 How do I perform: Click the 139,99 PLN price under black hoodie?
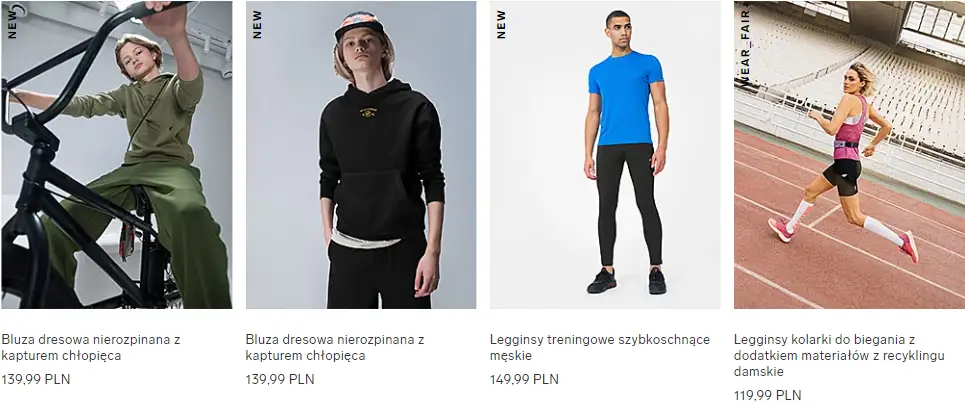tap(280, 379)
